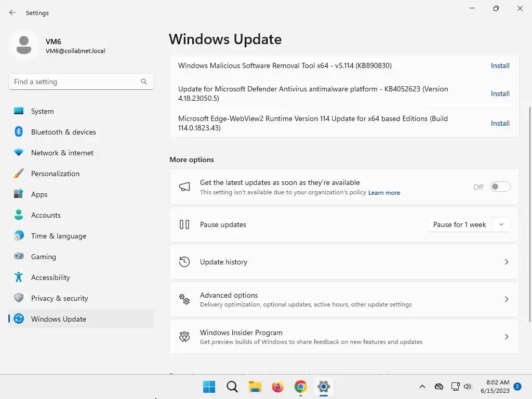Viewport: 532px width, 399px height.
Task: Click the System monitor icon in sidebar
Action: pos(19,111)
